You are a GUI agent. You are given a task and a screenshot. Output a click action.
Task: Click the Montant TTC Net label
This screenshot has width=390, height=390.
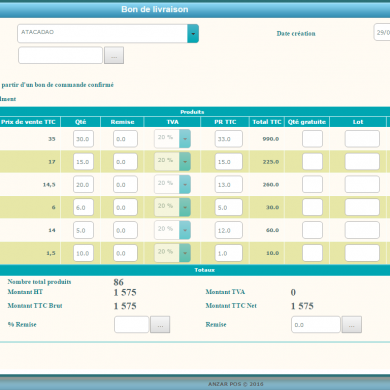point(231,306)
